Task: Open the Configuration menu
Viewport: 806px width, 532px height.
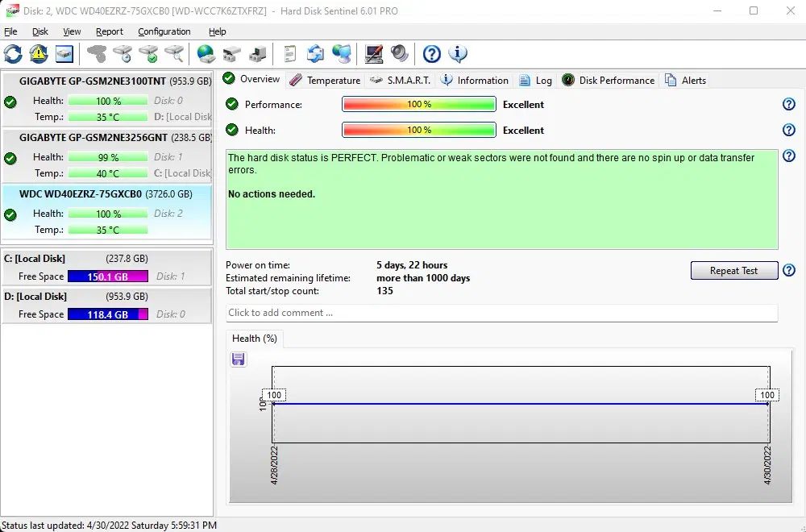Action: 164,31
